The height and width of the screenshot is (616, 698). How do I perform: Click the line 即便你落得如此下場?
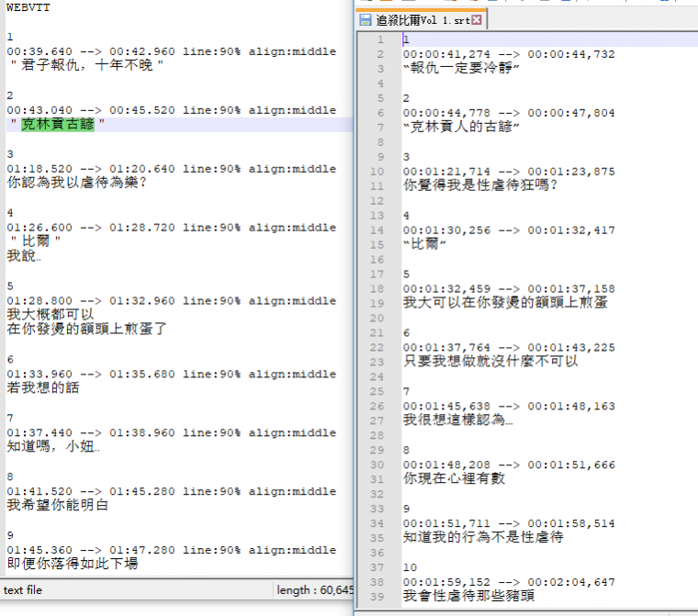coord(73,564)
